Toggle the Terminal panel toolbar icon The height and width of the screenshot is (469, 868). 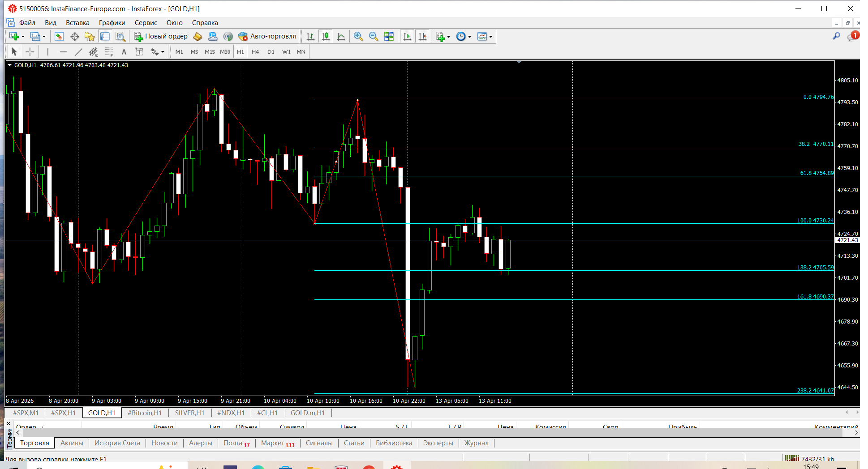pos(105,37)
